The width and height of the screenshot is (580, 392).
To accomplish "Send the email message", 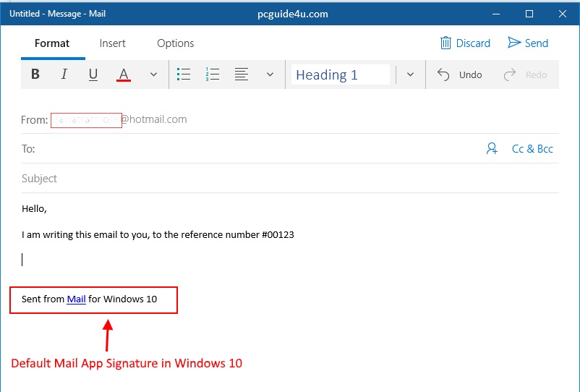I will click(528, 43).
